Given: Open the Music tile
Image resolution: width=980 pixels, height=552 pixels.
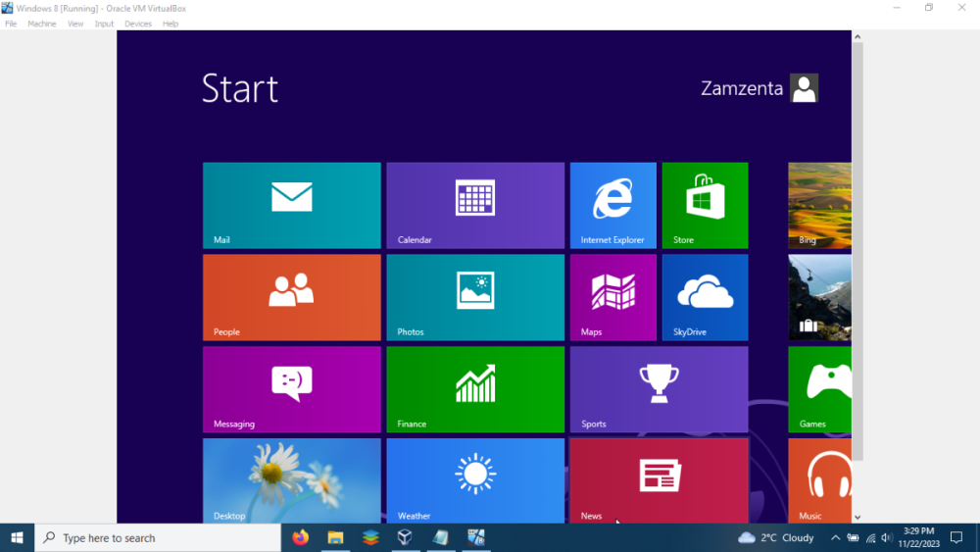Looking at the screenshot, I should (x=819, y=480).
